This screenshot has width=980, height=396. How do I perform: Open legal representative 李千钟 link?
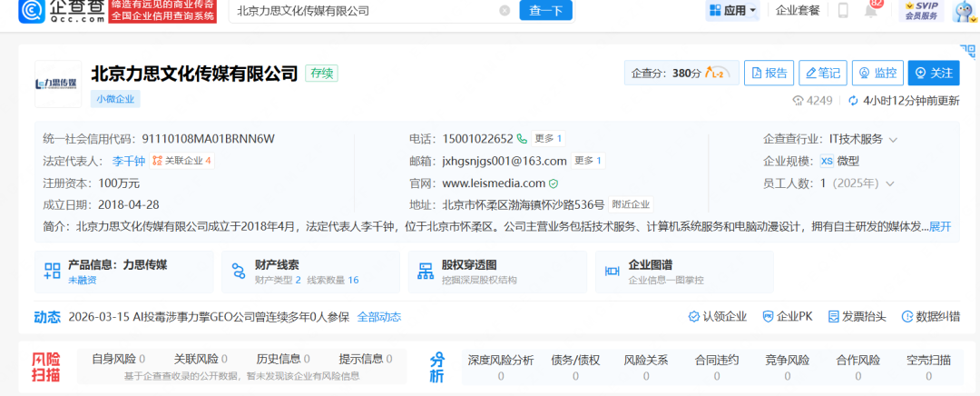click(128, 161)
